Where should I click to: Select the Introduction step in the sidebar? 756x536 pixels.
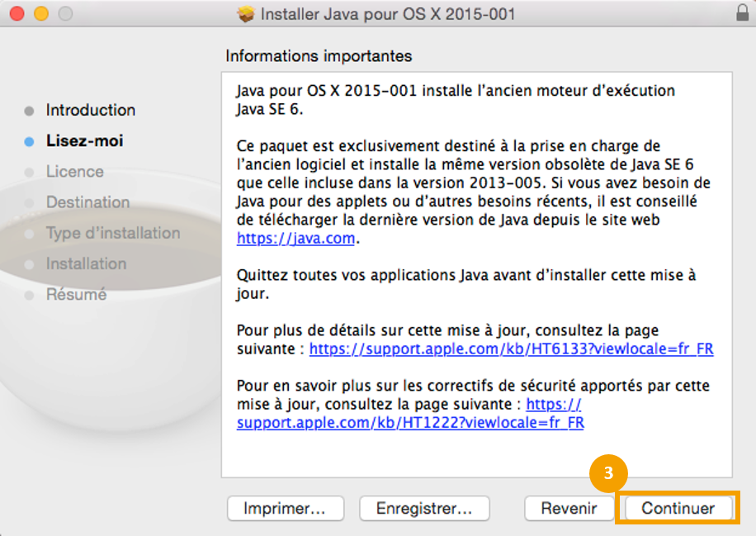point(90,110)
